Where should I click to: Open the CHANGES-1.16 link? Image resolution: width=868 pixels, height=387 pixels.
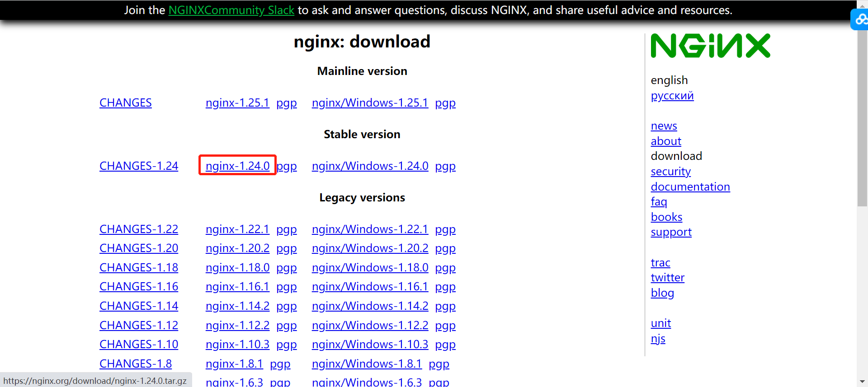coord(139,287)
